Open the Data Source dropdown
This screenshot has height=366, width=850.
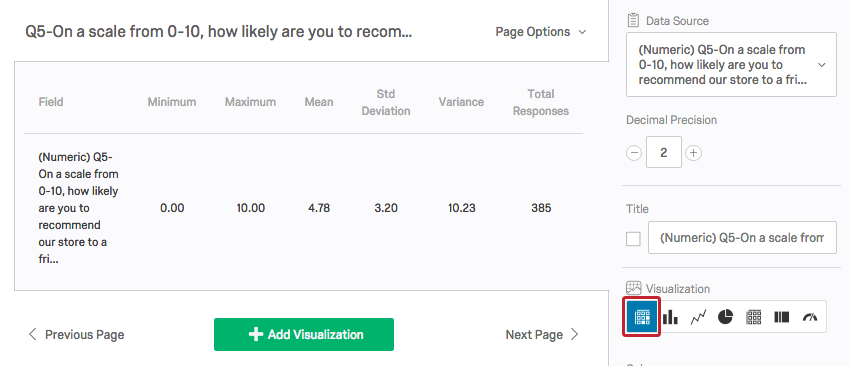(731, 65)
